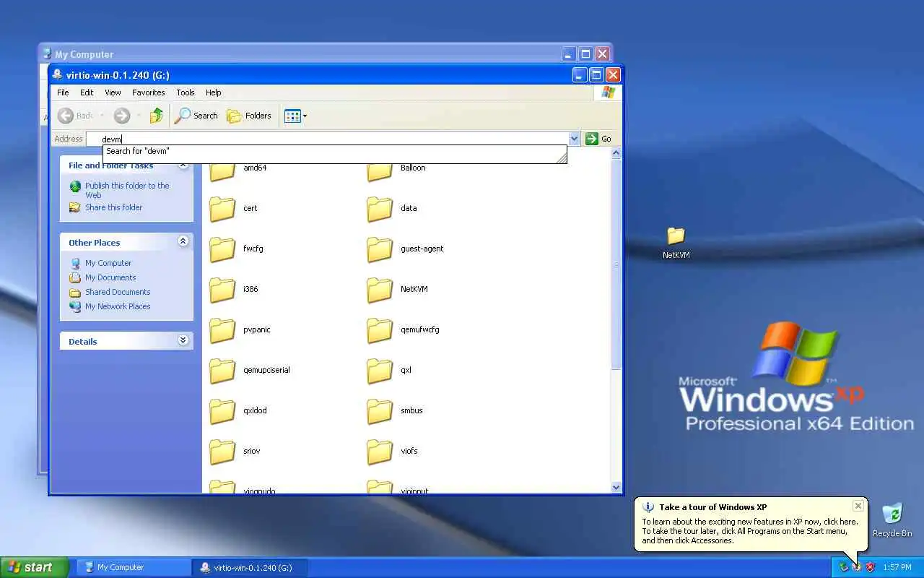This screenshot has height=578, width=924.
Task: Click the Windows Security Alerts tray icon
Action: (x=870, y=567)
